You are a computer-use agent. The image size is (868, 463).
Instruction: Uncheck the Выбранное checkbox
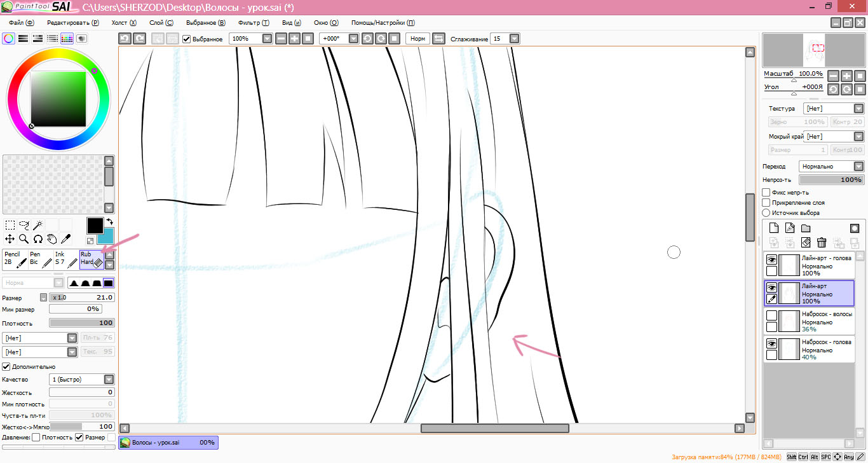coord(187,39)
